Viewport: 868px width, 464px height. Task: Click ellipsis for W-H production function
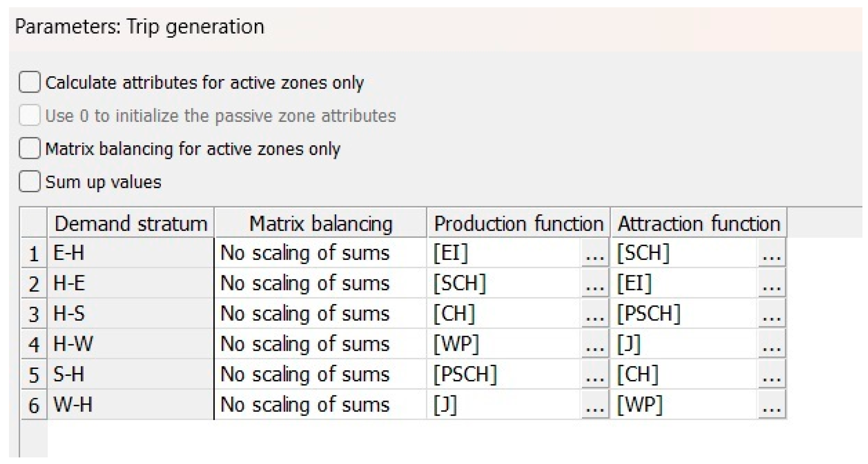pos(595,405)
